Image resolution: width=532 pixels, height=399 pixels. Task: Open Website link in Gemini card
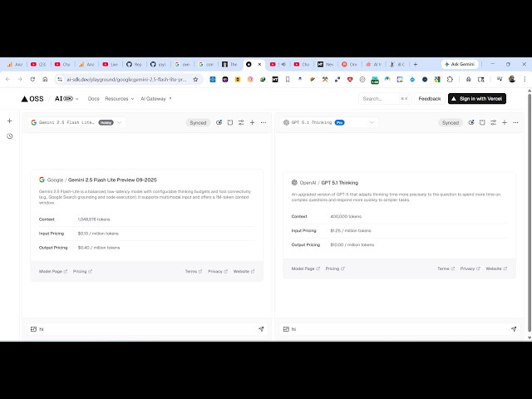tap(244, 272)
